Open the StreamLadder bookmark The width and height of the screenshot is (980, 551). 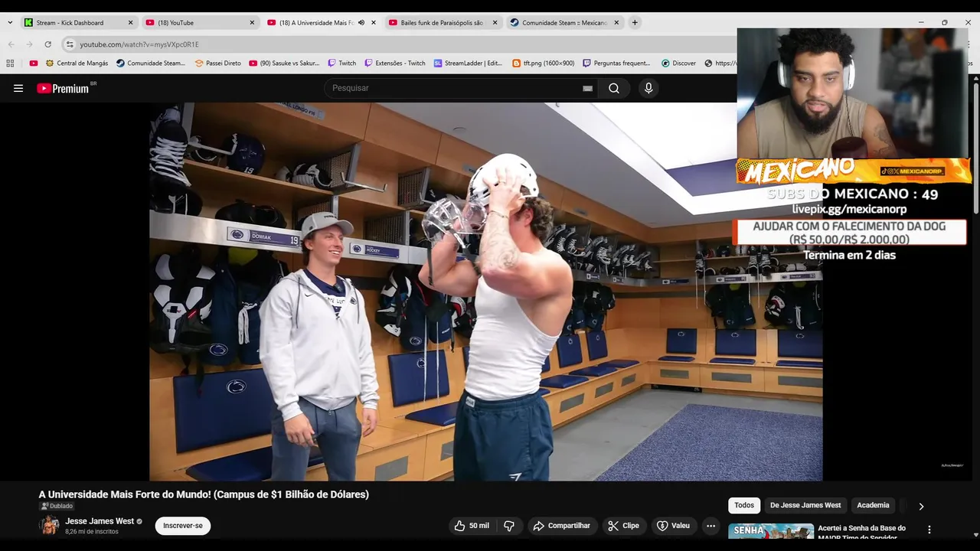(468, 63)
